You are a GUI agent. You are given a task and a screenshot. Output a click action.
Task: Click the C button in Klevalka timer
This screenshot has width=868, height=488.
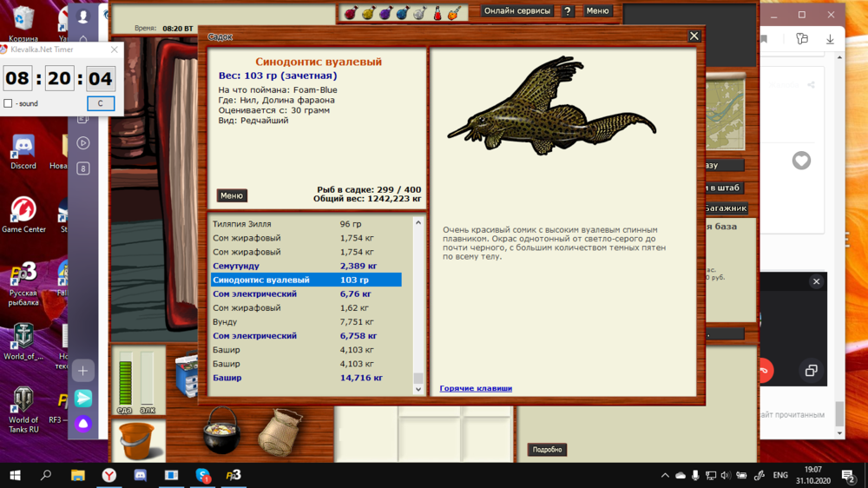click(101, 103)
